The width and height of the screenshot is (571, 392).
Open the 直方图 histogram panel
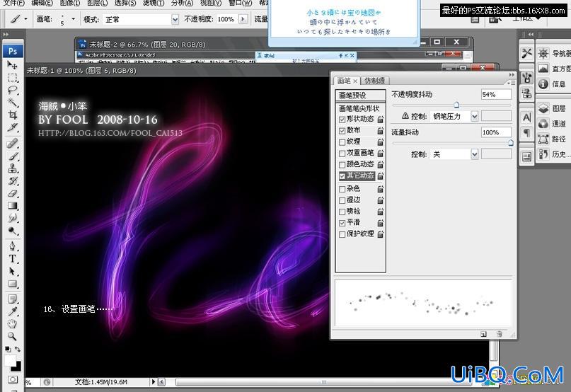coord(554,69)
